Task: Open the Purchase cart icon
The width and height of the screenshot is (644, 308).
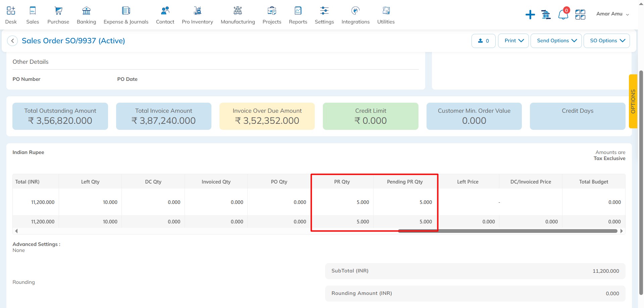Action: 58,11
